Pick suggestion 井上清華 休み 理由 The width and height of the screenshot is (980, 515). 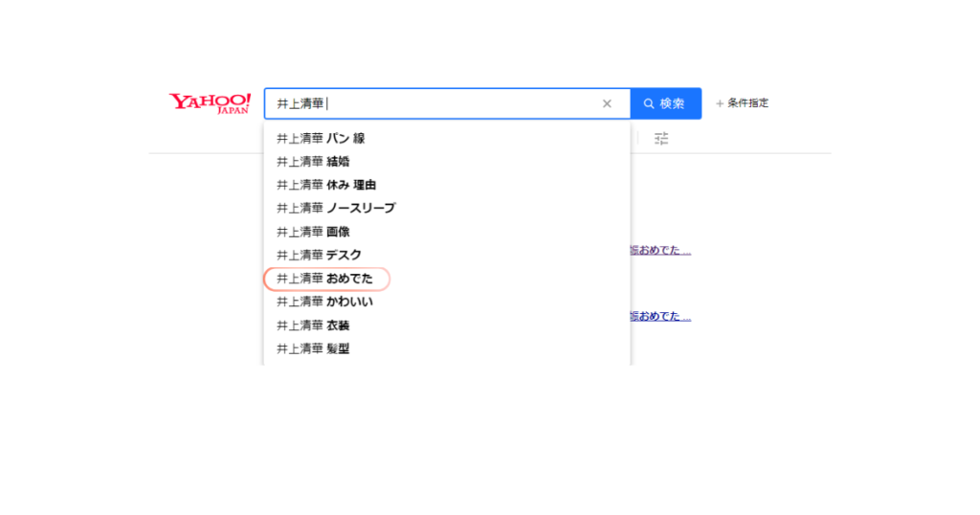click(325, 185)
